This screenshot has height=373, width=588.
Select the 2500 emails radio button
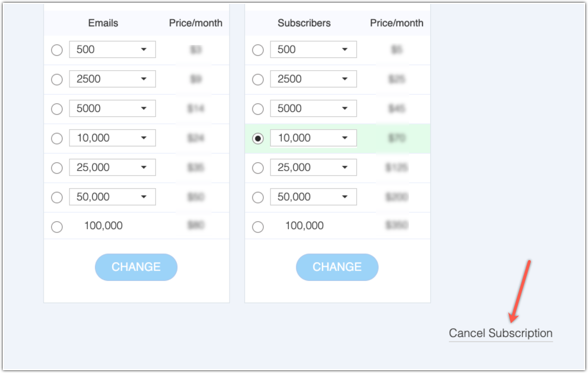pyautogui.click(x=57, y=79)
